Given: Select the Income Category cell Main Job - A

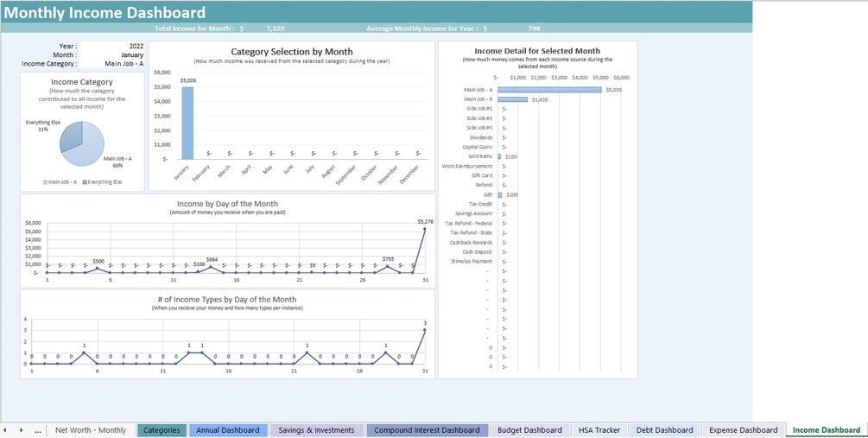Looking at the screenshot, I should [x=111, y=64].
